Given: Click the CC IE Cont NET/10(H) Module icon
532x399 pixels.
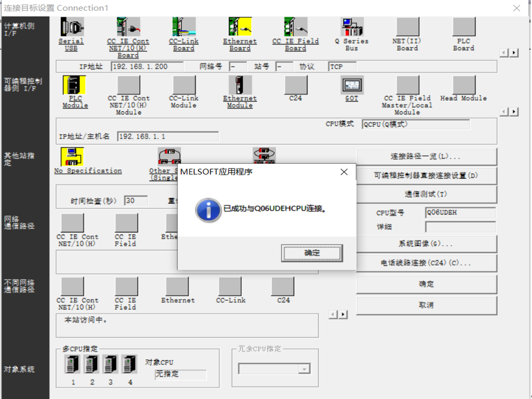Looking at the screenshot, I should 128,85.
